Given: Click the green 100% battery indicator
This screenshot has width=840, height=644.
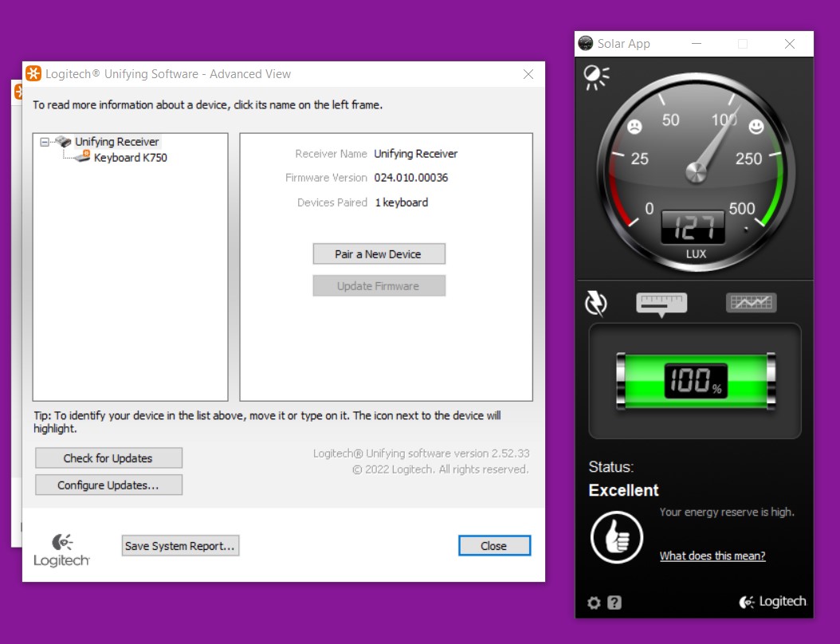Looking at the screenshot, I should (694, 380).
